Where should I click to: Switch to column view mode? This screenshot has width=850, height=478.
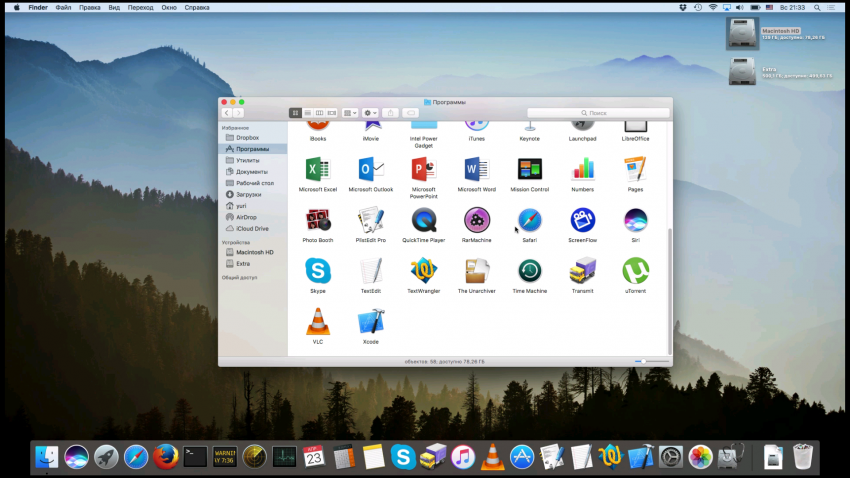[319, 113]
